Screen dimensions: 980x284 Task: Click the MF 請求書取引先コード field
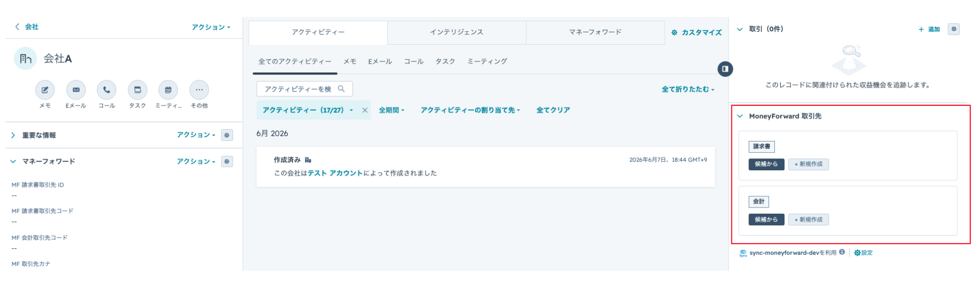121,216
